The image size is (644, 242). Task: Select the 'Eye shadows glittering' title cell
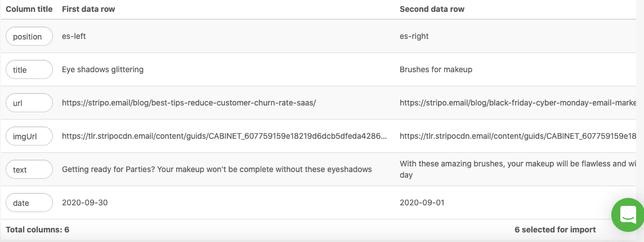point(102,69)
